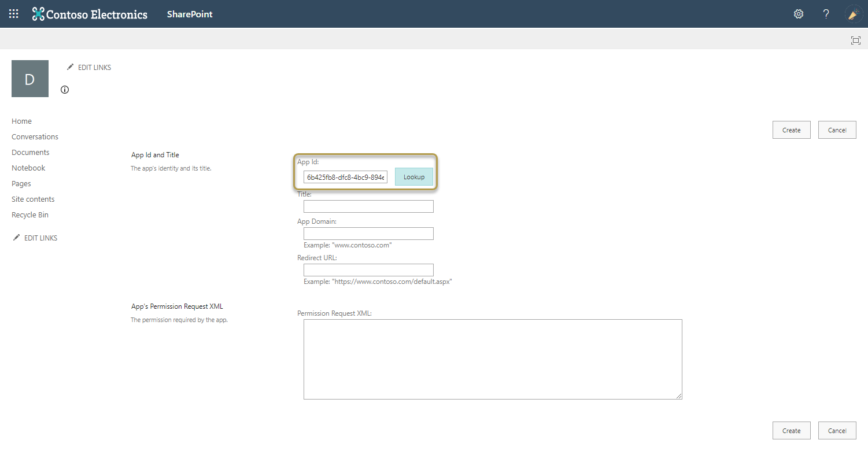Click inside the Permission Request XML box
Viewport: 868px width, 451px height.
point(493,359)
